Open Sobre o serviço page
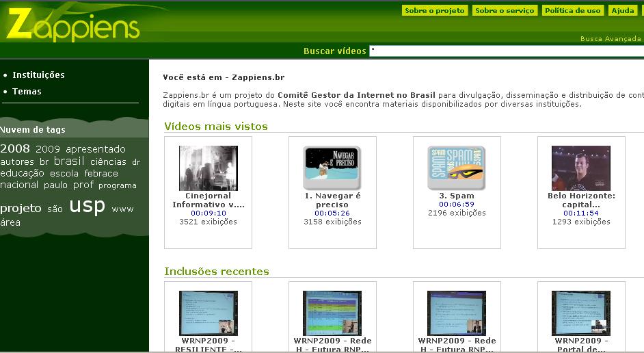The width and height of the screenshot is (644, 353). point(505,11)
